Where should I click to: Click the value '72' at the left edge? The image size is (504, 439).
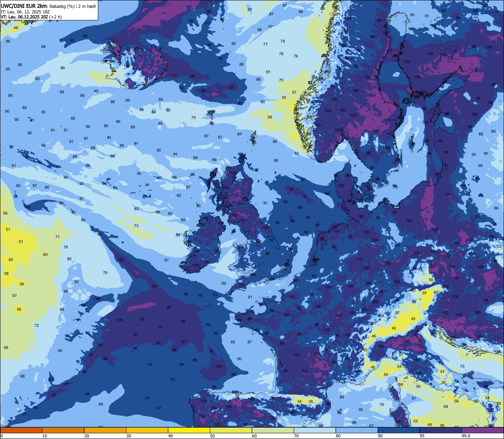coord(37,325)
